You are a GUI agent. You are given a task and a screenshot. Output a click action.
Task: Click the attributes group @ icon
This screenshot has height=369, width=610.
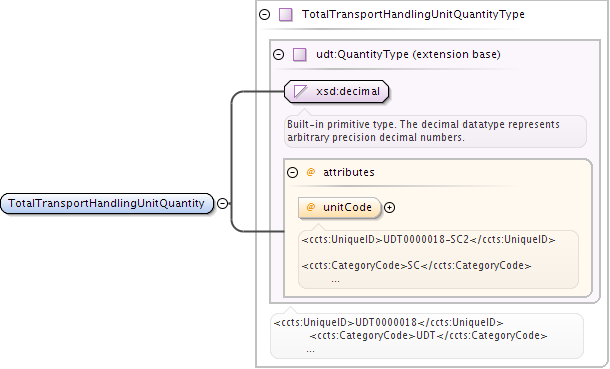pos(310,172)
